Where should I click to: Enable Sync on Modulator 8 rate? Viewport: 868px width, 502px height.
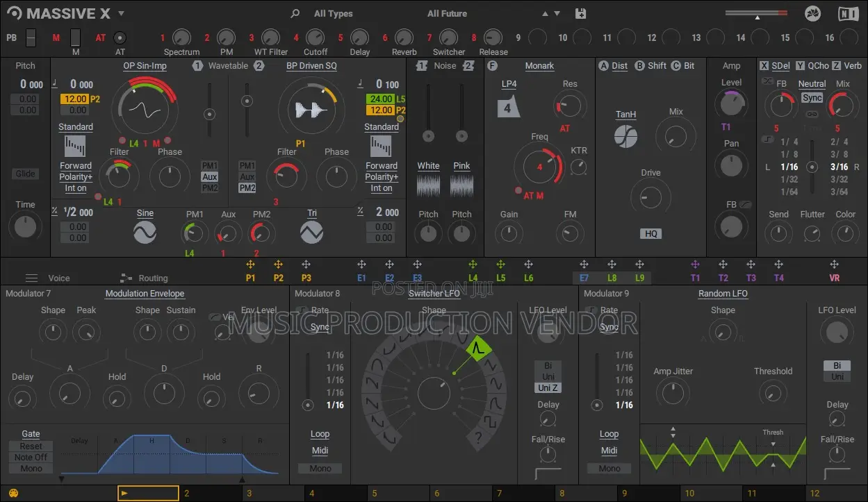tap(320, 326)
